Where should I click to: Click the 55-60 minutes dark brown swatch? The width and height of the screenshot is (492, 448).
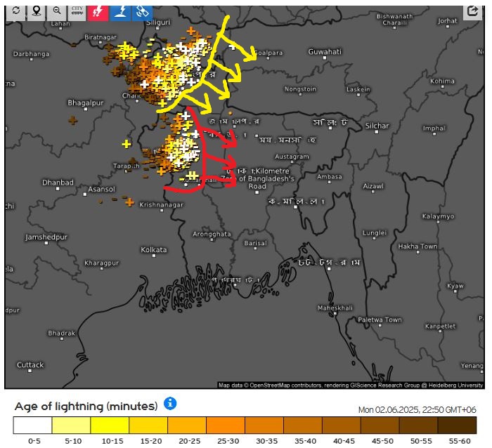457,426
